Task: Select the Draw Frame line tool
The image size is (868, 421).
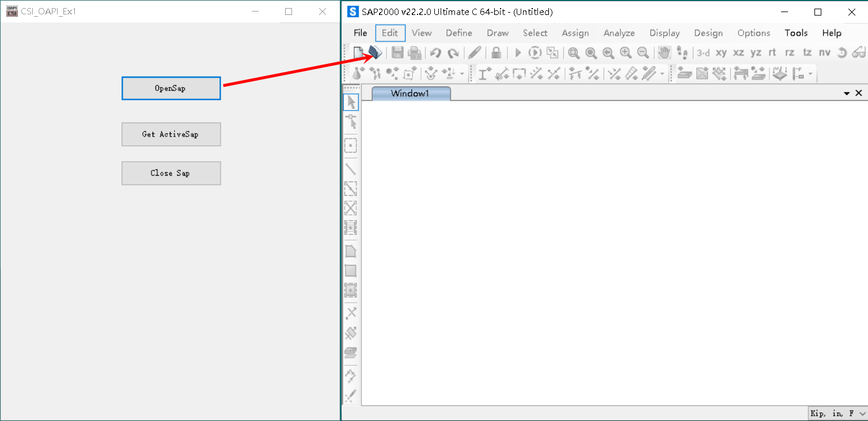Action: 351,169
